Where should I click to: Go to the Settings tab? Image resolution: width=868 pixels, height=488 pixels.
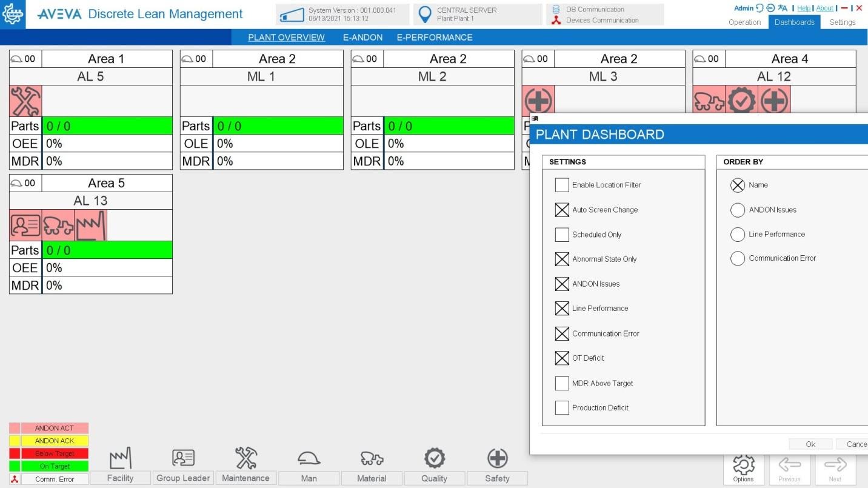(842, 22)
